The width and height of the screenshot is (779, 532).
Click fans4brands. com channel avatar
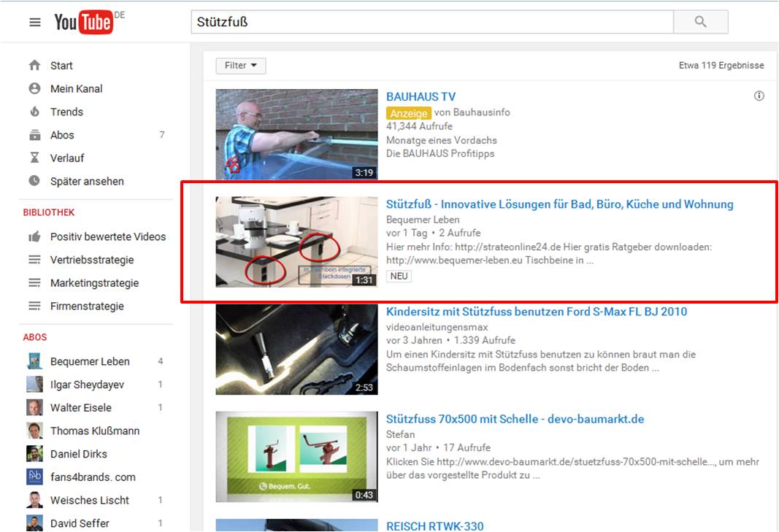point(34,477)
